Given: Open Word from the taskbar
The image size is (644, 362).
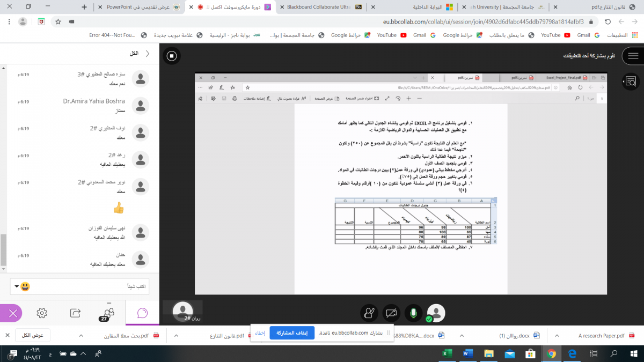Looking at the screenshot, I should [467, 354].
